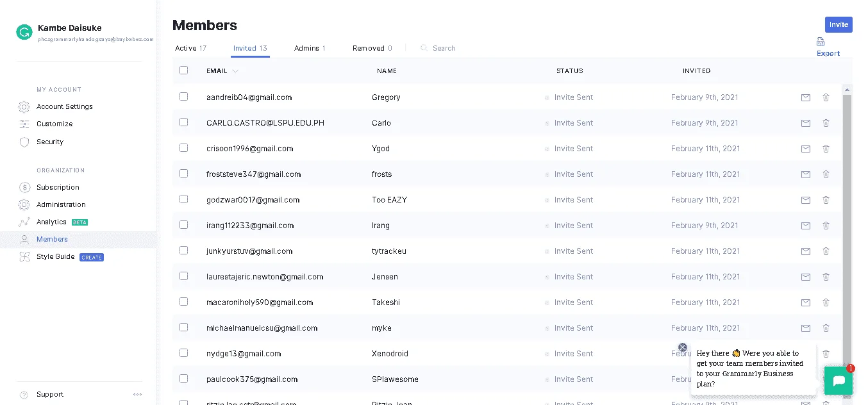The width and height of the screenshot is (868, 405).
Task: Click the Grammarly logo icon
Action: 24,32
